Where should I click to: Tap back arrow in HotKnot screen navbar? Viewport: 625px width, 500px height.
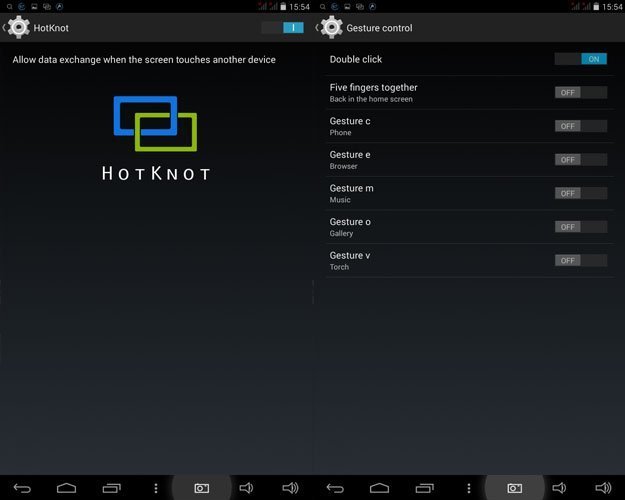22,488
